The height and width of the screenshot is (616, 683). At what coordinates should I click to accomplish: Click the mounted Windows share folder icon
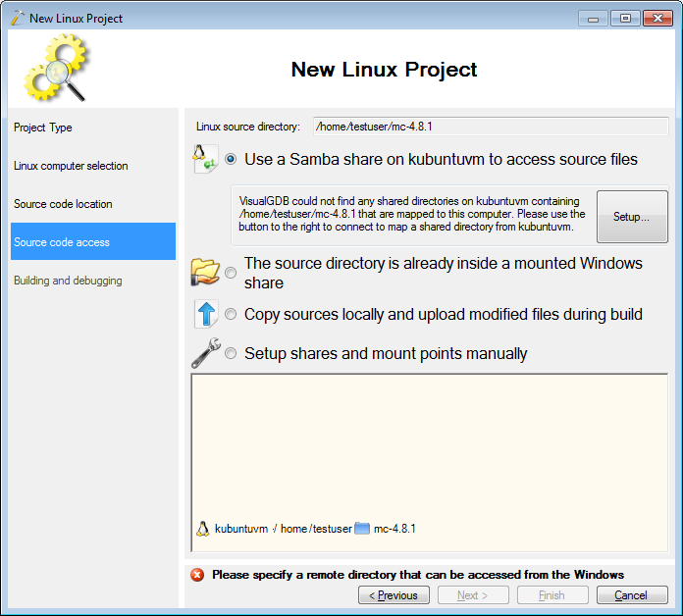[x=205, y=273]
